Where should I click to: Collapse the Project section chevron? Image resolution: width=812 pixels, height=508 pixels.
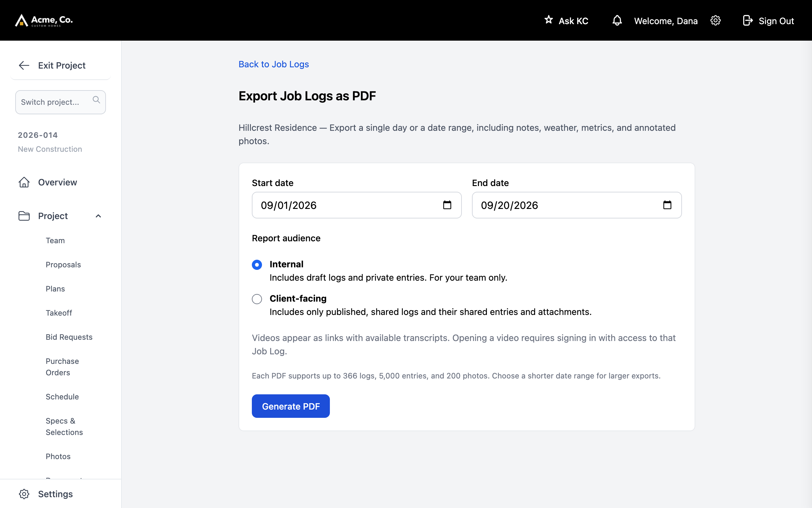(x=98, y=216)
